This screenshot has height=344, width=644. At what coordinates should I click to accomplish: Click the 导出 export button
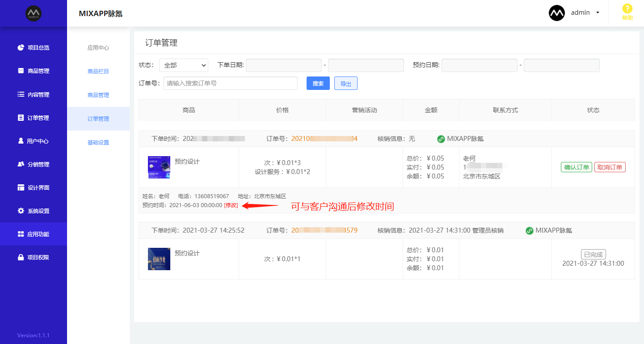tap(346, 83)
